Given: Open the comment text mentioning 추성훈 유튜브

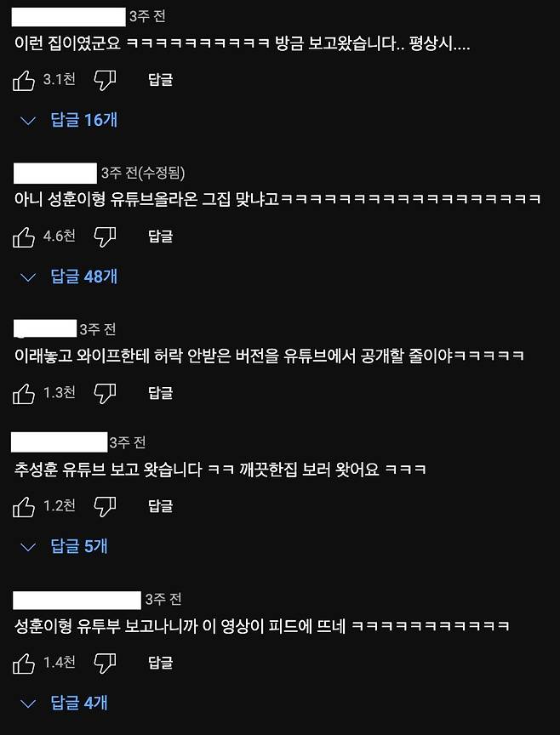Looking at the screenshot, I should tap(220, 470).
